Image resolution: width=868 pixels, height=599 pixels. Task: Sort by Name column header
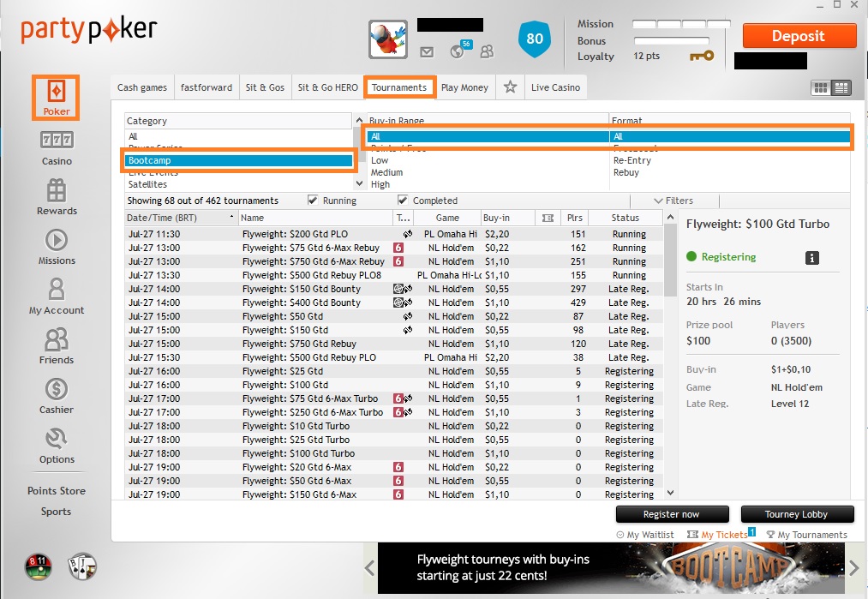(x=316, y=219)
